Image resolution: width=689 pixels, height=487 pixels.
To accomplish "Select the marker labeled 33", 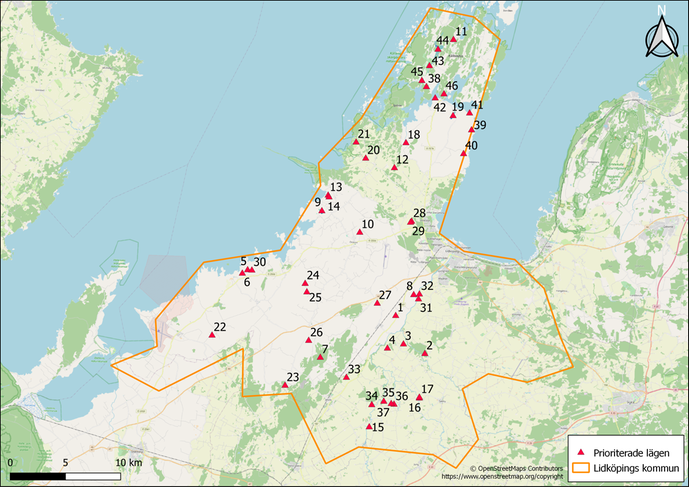I will point(346,377).
